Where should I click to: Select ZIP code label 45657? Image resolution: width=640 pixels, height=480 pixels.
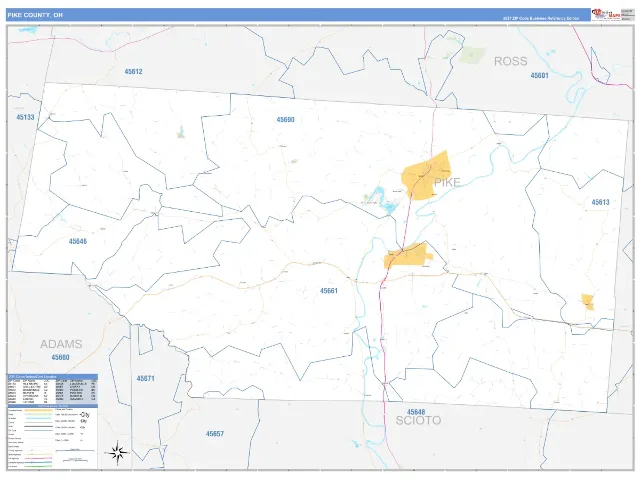[x=215, y=434]
